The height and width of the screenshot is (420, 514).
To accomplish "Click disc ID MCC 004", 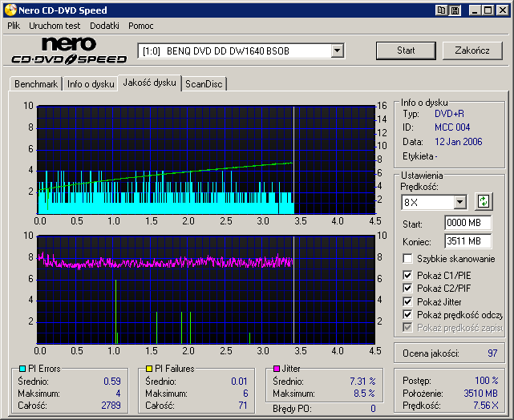I will pos(452,127).
